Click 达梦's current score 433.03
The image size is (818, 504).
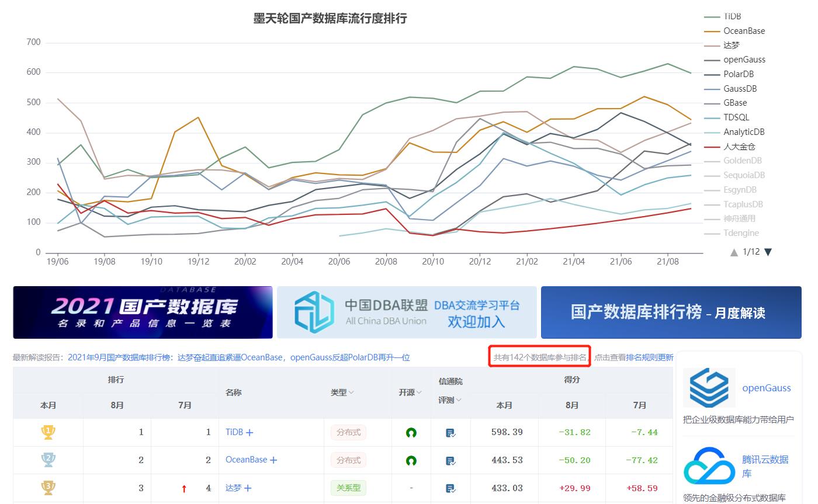point(507,488)
